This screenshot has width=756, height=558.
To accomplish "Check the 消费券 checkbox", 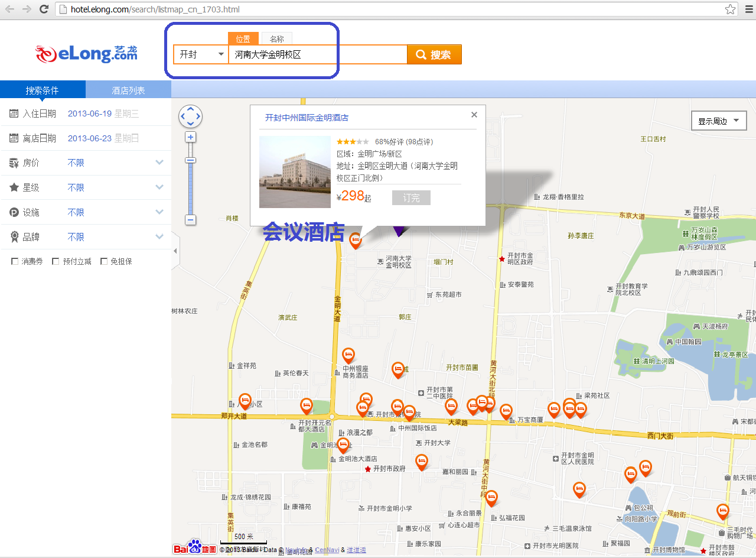I will 15,261.
